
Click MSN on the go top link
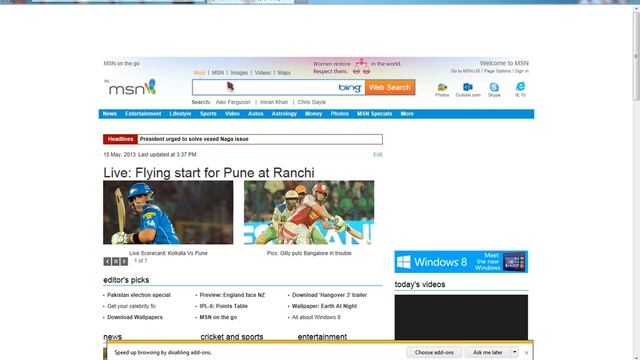tap(122, 64)
